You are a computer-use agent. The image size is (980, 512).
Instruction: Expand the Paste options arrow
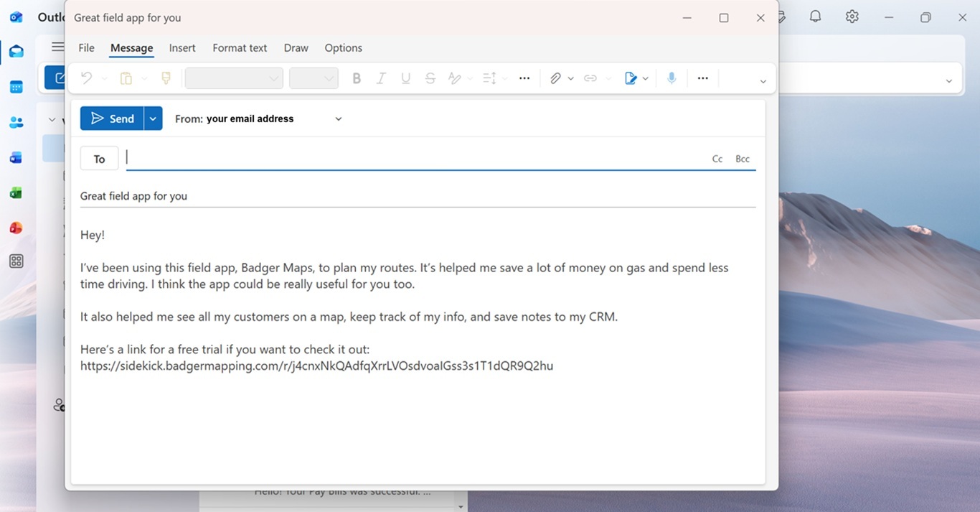(144, 79)
